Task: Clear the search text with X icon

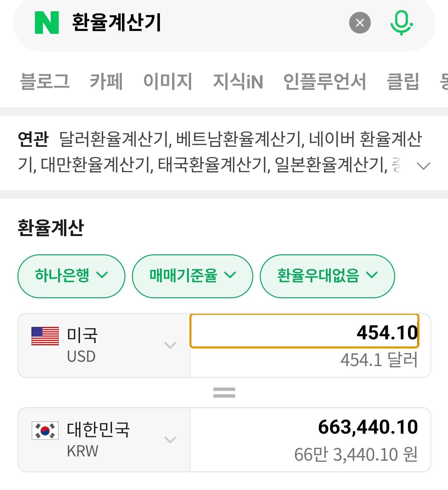Action: (360, 23)
